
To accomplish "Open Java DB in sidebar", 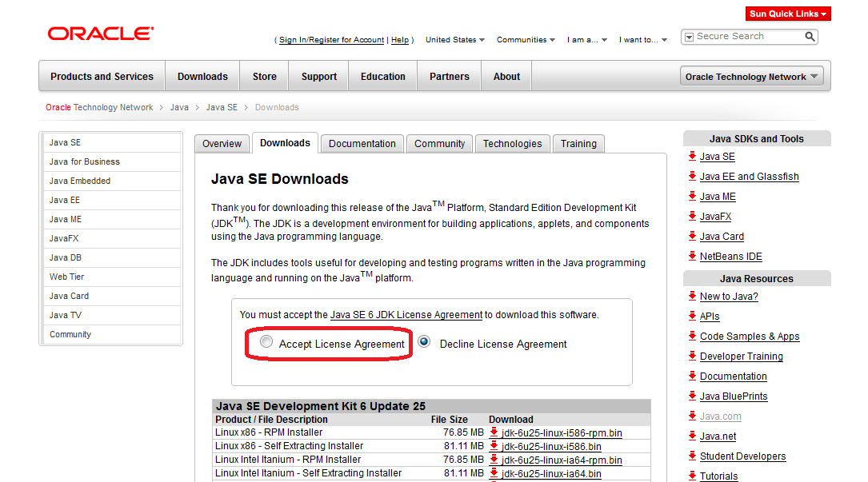I will (x=112, y=257).
